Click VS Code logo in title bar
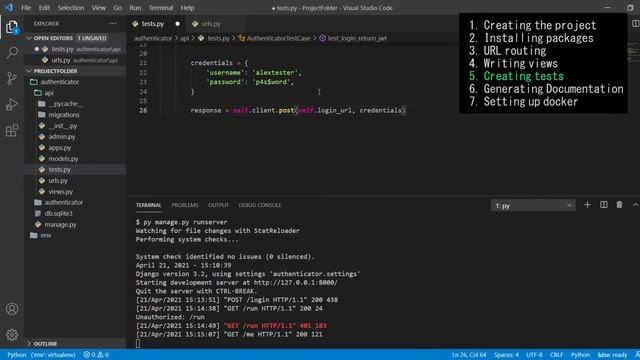 9,7
